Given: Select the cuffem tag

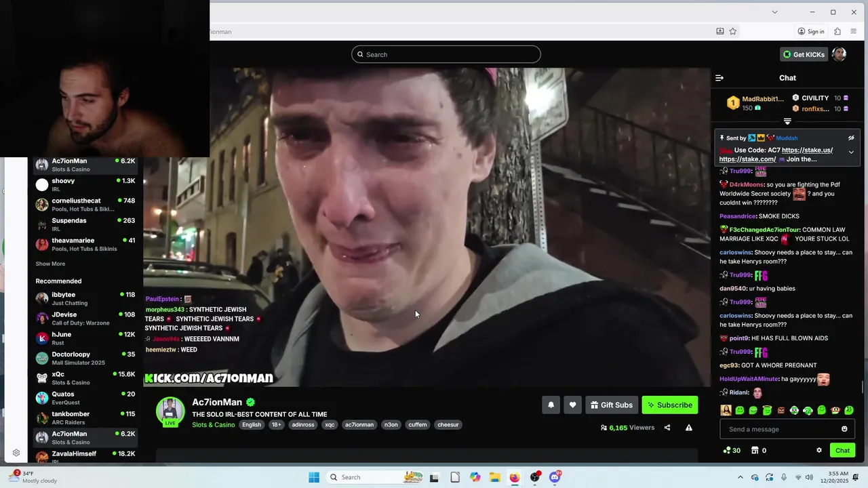Looking at the screenshot, I should click(x=418, y=425).
